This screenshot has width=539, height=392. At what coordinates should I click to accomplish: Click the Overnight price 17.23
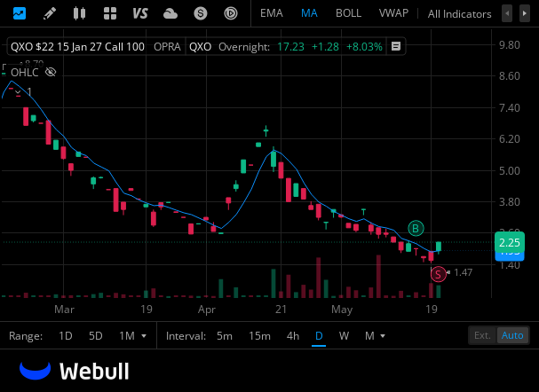coord(291,46)
